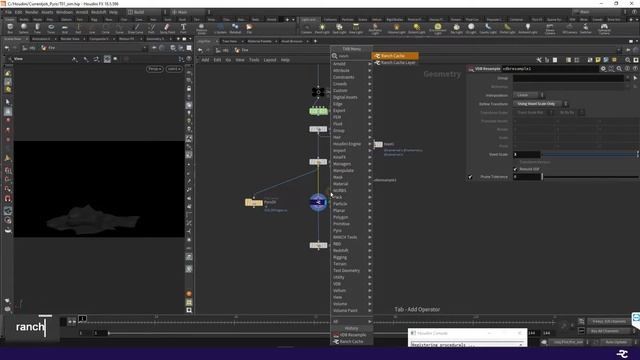Expand the Pyro submenu in Tab Menu
This screenshot has width=640, height=360.
click(352, 230)
